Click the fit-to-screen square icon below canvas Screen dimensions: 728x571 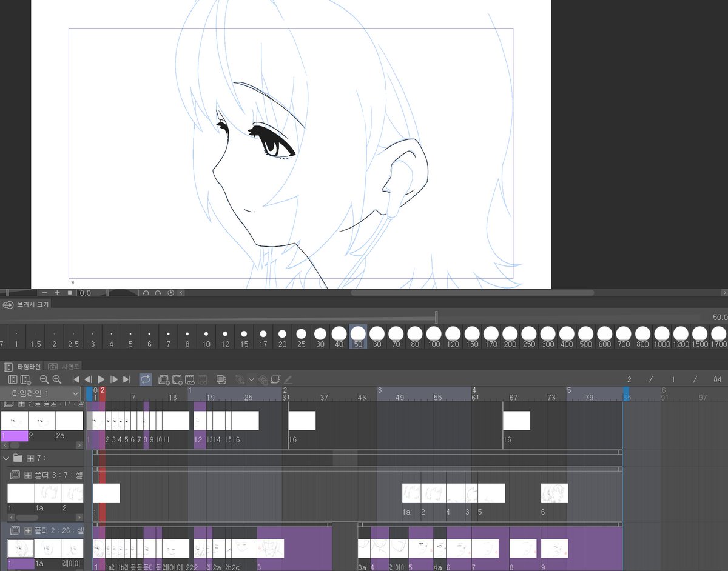pos(70,293)
